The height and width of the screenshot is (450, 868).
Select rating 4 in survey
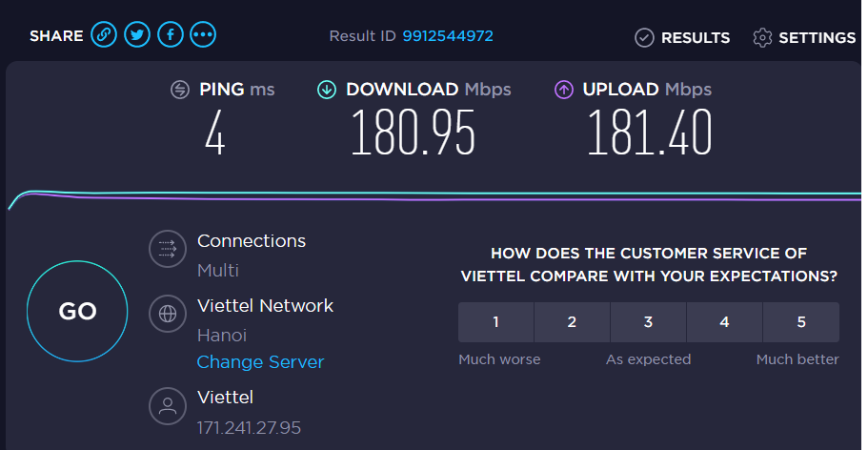click(x=725, y=322)
